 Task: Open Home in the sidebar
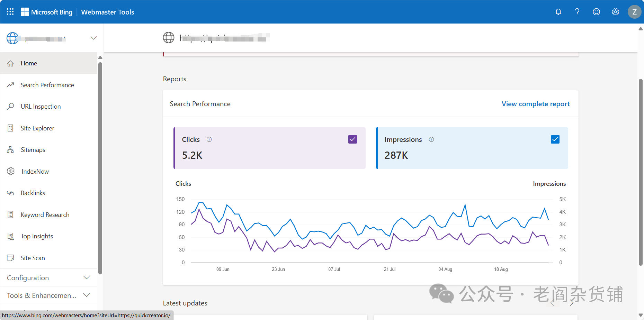(48, 63)
